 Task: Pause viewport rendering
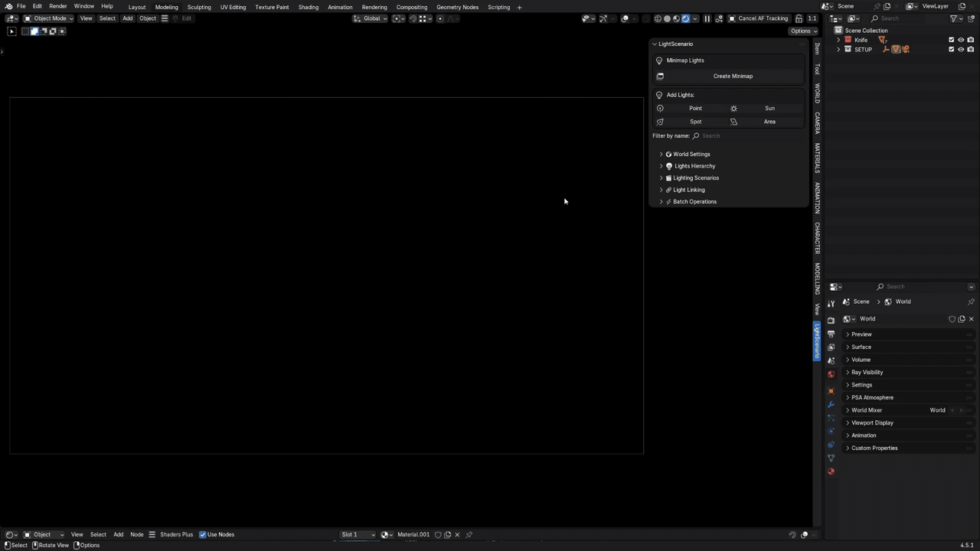click(x=707, y=18)
